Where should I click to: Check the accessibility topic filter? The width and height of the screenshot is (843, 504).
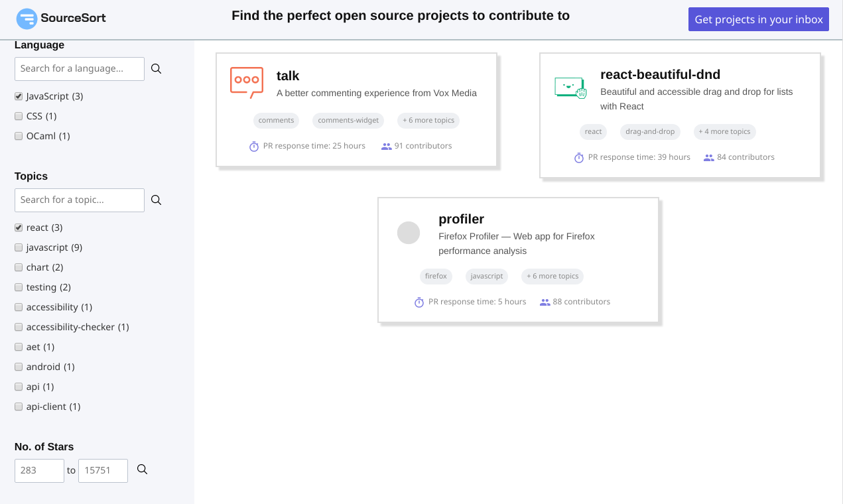(19, 307)
